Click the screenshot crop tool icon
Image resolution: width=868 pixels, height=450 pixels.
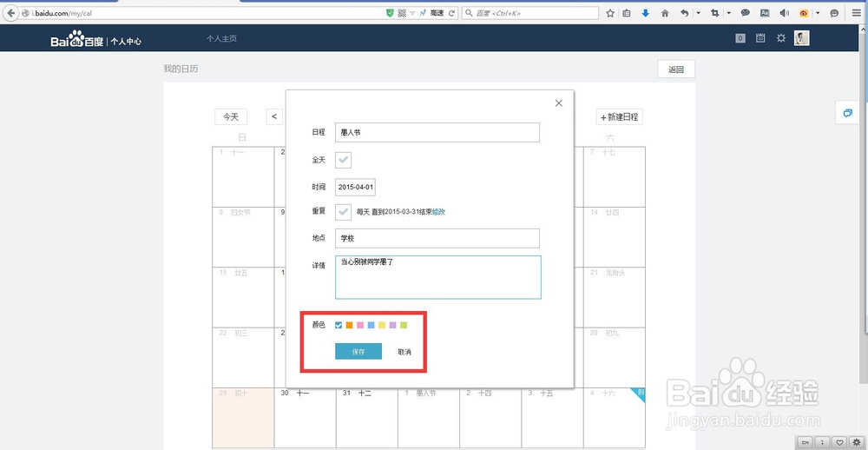[715, 13]
